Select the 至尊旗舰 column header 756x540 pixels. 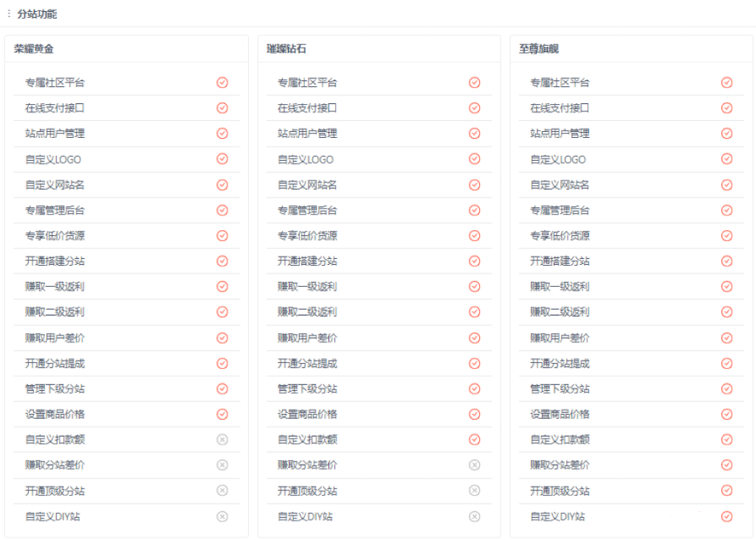click(x=538, y=48)
